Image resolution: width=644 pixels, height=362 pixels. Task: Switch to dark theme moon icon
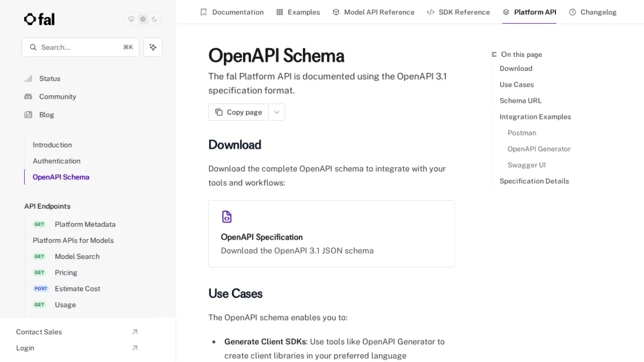pos(155,19)
